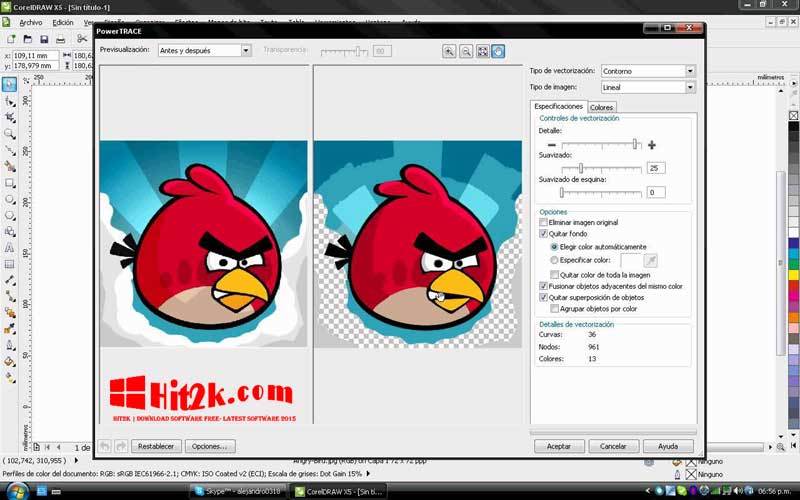Pick the yellow swatch in color palette

(794, 275)
